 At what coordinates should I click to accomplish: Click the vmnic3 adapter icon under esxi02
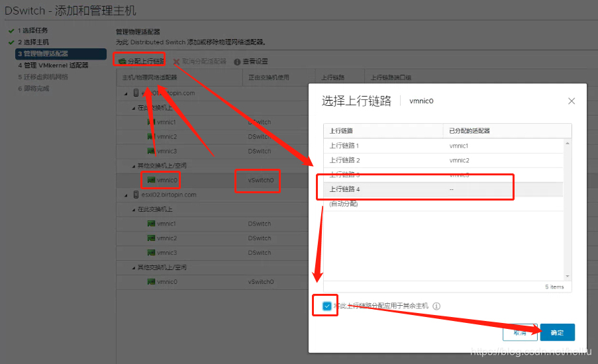pyautogui.click(x=151, y=252)
